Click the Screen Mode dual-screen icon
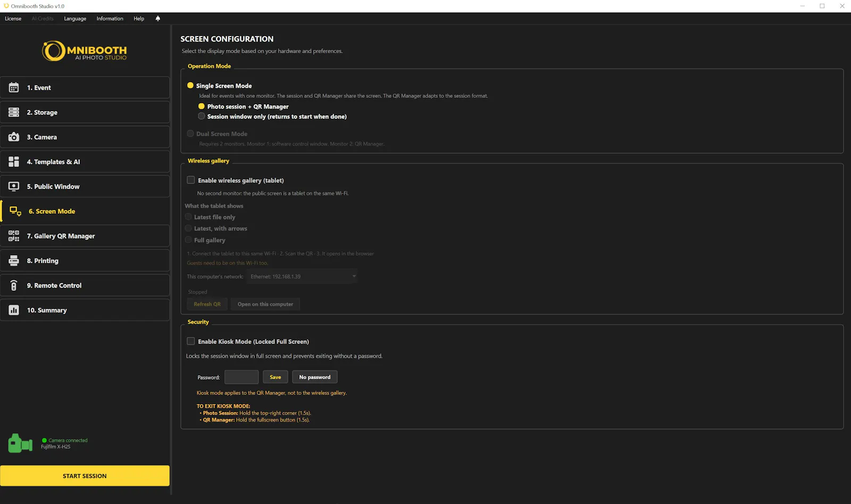The height and width of the screenshot is (504, 851). pos(15,211)
